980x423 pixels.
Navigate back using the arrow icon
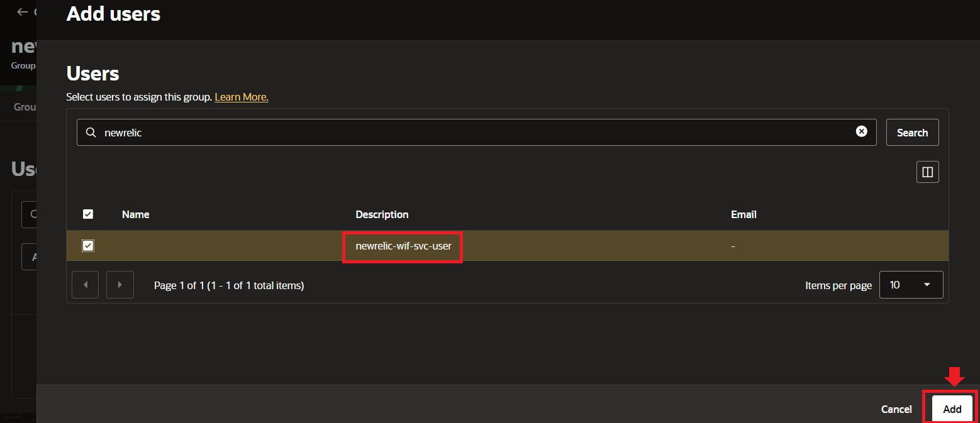click(x=22, y=11)
